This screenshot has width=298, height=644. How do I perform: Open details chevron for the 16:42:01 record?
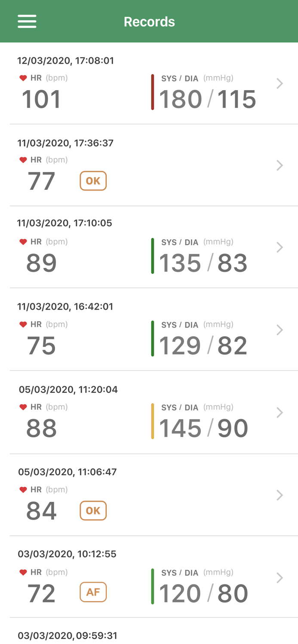click(x=280, y=329)
